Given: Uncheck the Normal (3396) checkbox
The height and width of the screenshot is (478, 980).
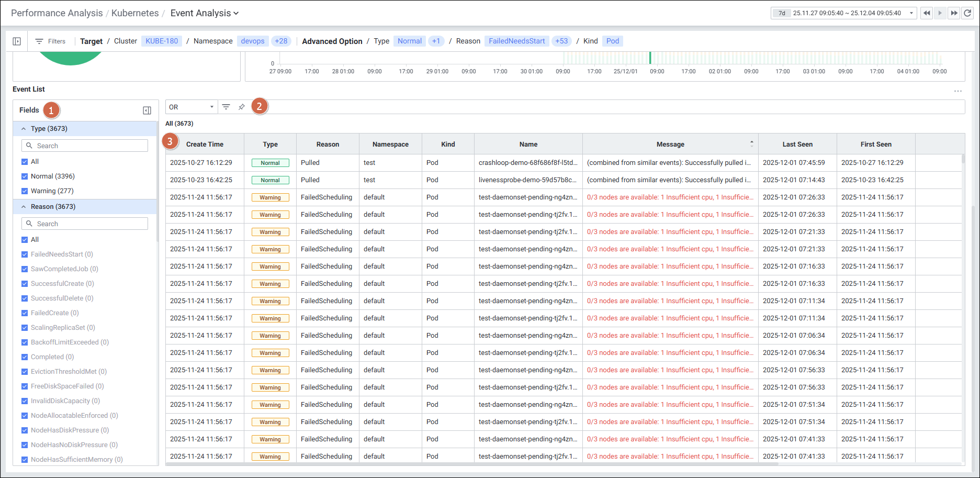Looking at the screenshot, I should point(25,176).
